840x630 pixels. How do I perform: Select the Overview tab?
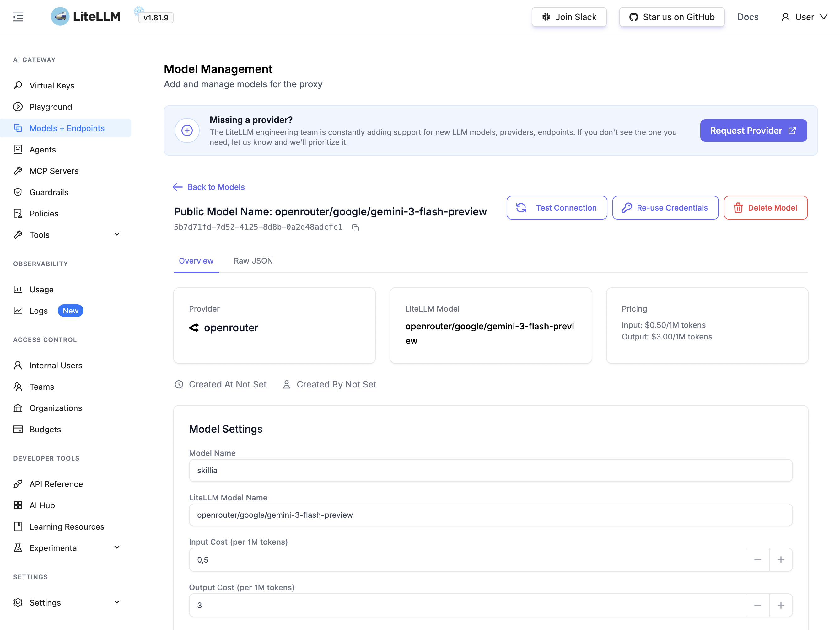[x=196, y=261]
